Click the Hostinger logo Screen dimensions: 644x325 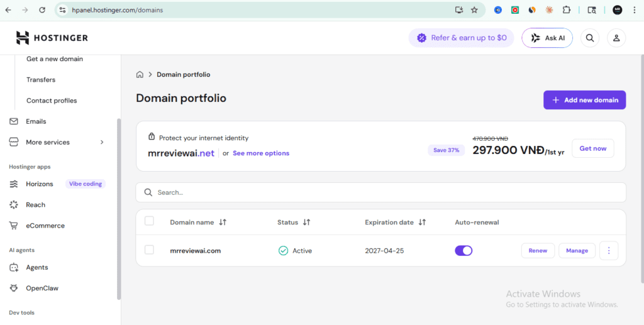point(52,38)
